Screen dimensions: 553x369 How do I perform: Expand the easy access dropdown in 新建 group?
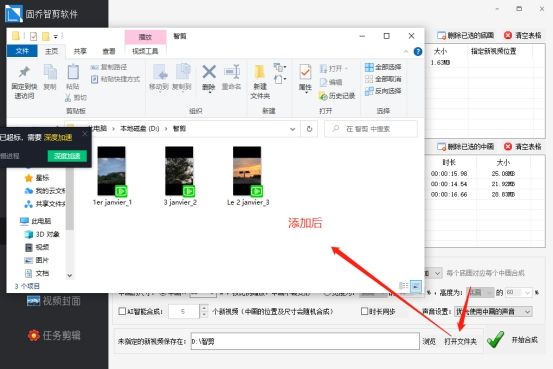point(280,79)
